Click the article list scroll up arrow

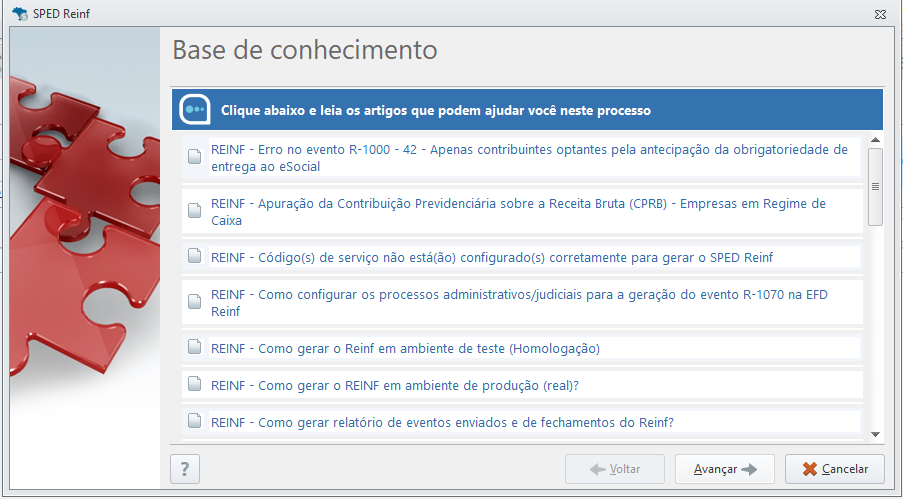tap(875, 140)
